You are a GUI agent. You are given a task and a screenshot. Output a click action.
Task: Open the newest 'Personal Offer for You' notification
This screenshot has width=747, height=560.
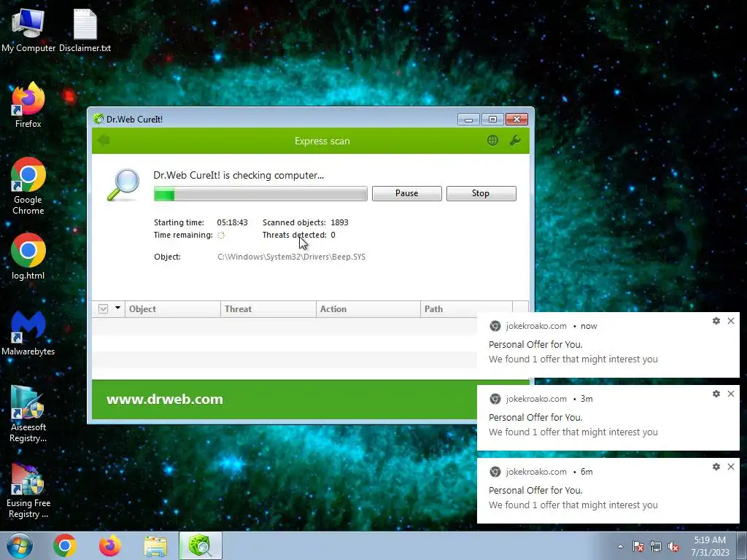pos(608,345)
